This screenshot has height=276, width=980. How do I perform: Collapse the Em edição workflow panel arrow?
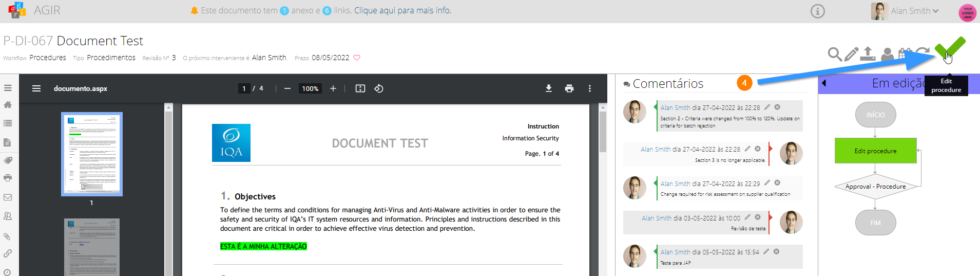point(824,83)
